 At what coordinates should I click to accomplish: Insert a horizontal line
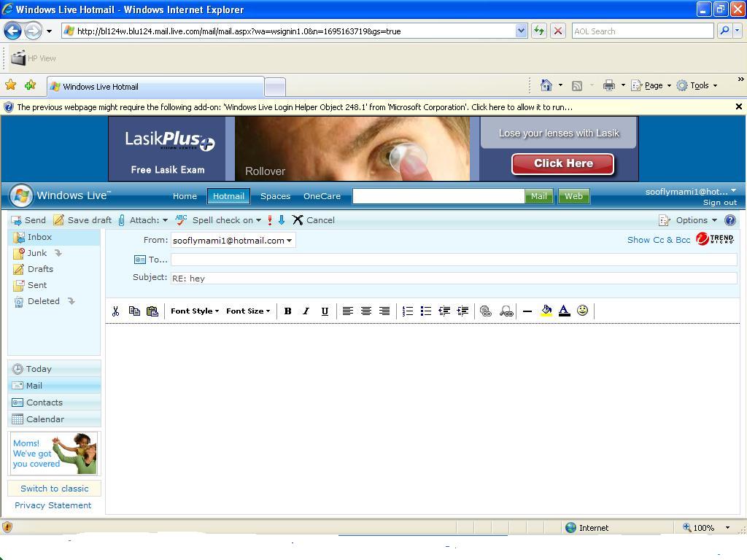(527, 311)
